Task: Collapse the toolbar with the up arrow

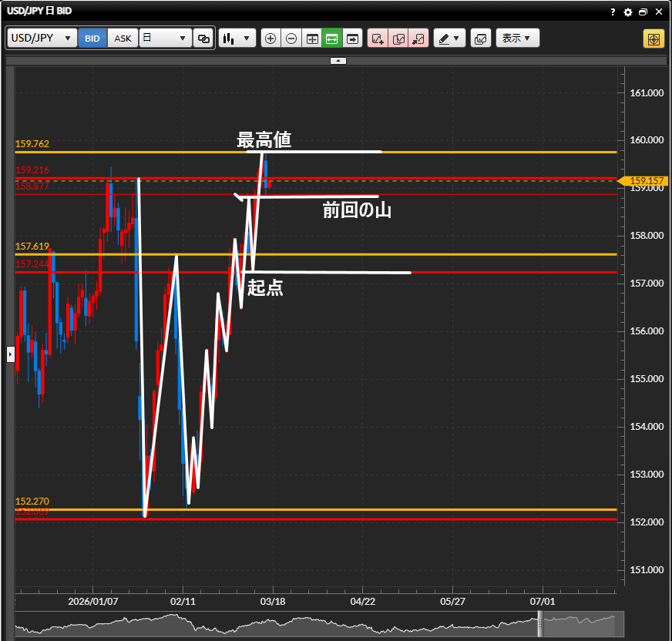Action: click(338, 60)
